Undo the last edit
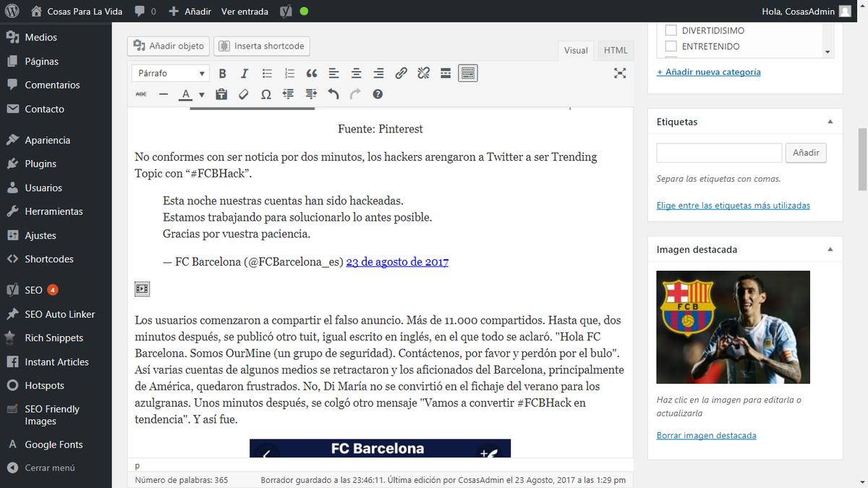This screenshot has width=868, height=488. click(333, 94)
